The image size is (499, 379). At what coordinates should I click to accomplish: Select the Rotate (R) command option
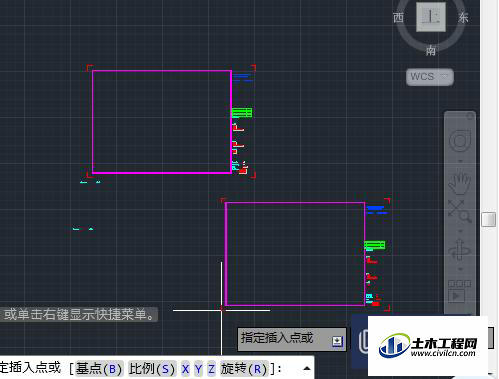[x=244, y=369]
